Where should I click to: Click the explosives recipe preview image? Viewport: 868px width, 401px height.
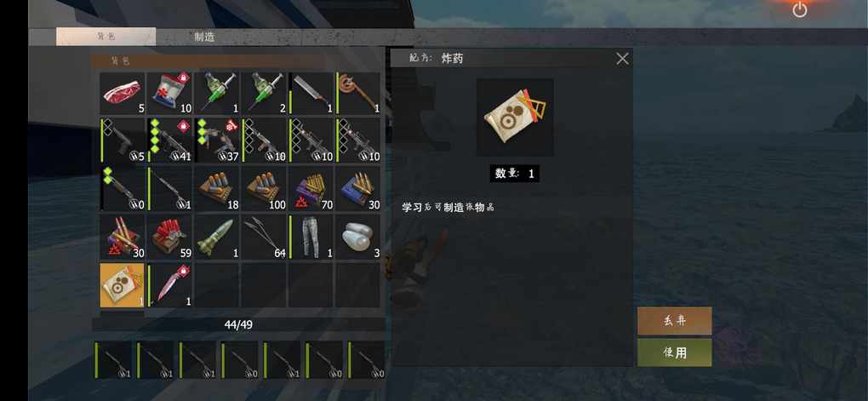(515, 117)
